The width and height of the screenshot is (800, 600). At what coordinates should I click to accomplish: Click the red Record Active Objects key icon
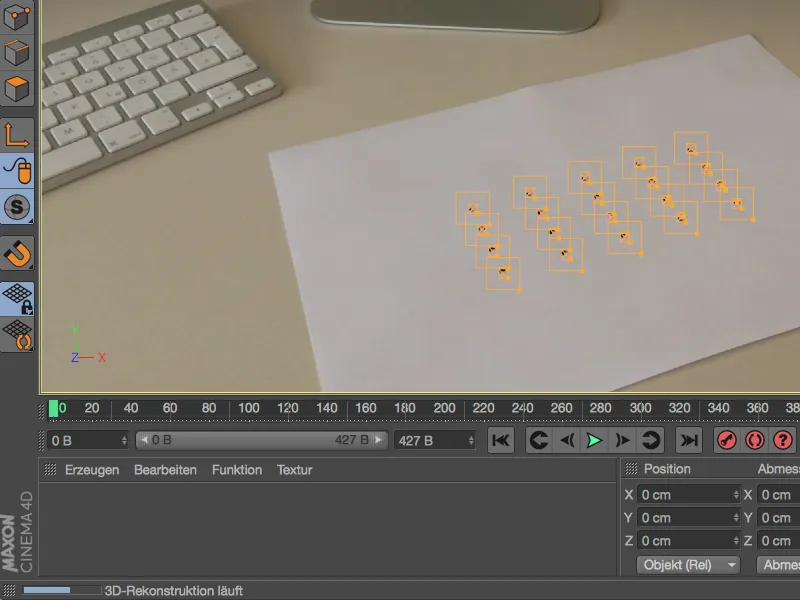pyautogui.click(x=727, y=440)
